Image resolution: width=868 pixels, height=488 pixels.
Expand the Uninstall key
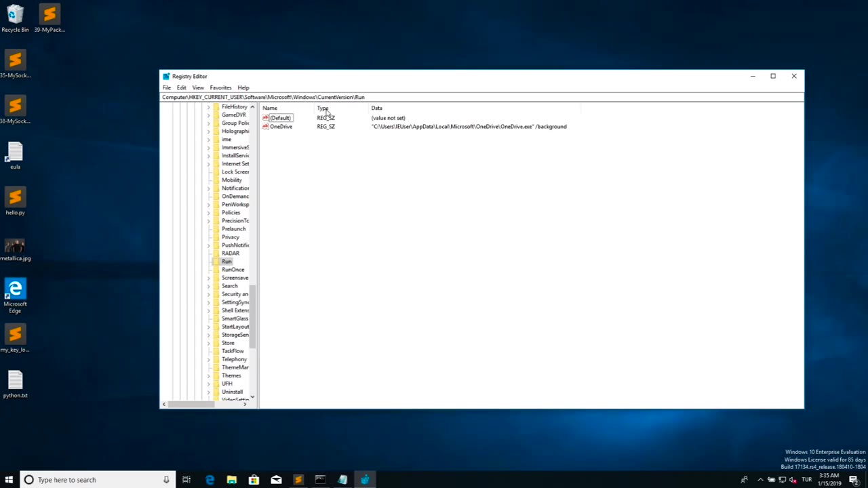click(x=208, y=392)
